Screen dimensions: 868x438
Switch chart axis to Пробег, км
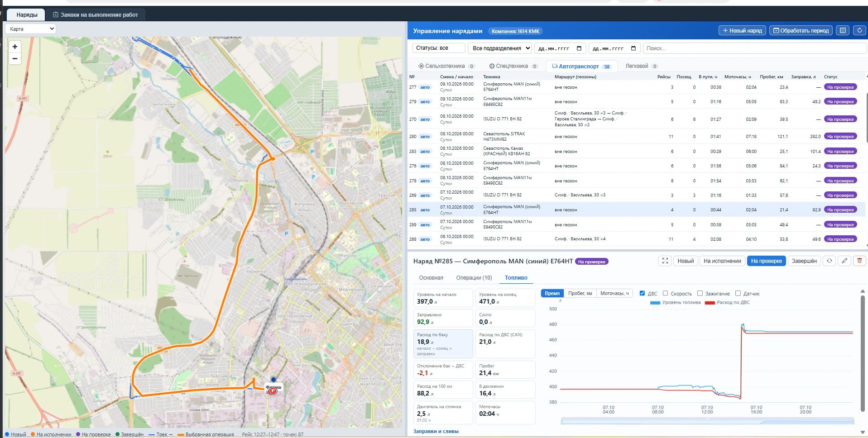tap(580, 293)
